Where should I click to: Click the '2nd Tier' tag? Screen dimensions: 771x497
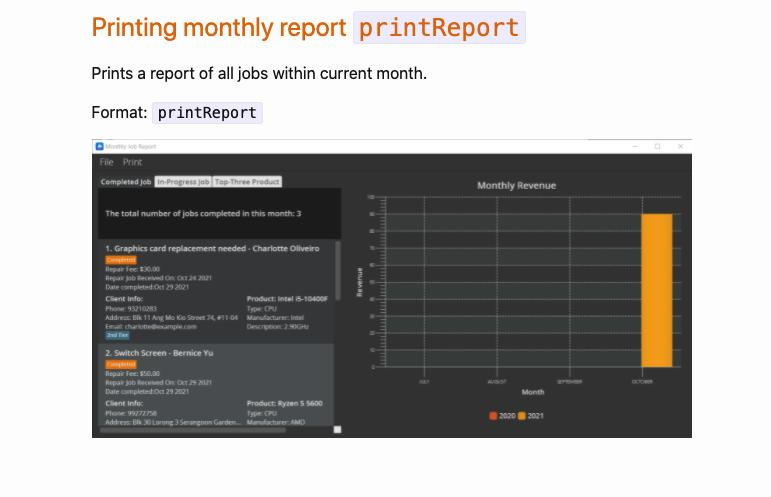118,335
